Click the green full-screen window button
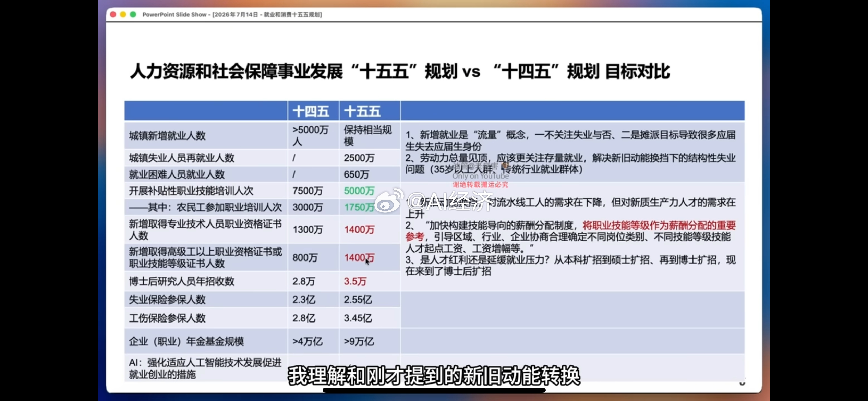 coord(133,14)
